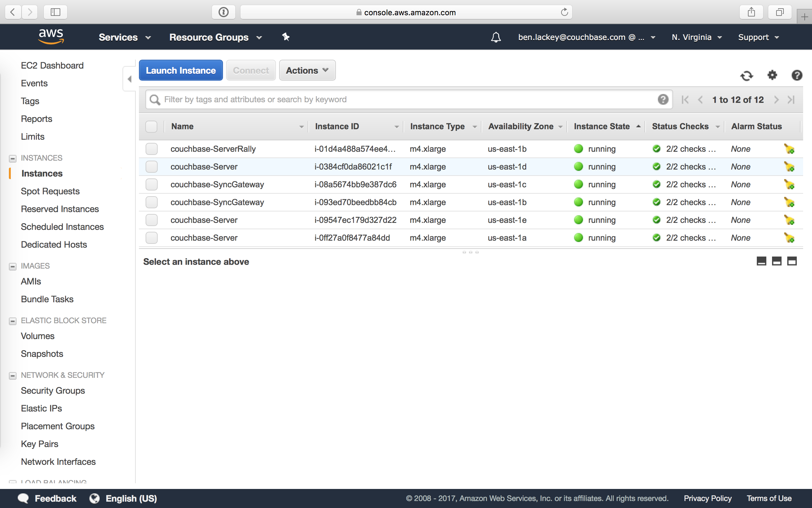Collapse the IMAGES sidebar section
The image size is (812, 508).
(13, 266)
